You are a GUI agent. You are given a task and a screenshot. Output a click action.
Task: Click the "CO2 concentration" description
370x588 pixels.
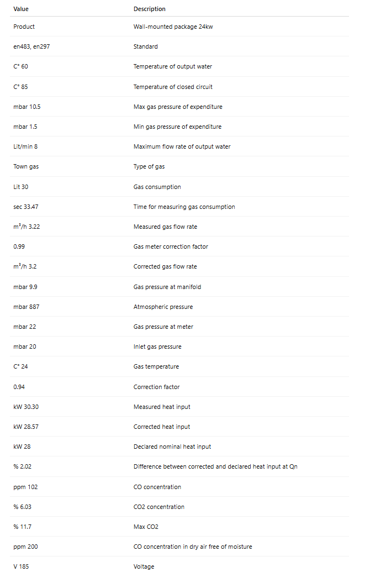tap(159, 507)
